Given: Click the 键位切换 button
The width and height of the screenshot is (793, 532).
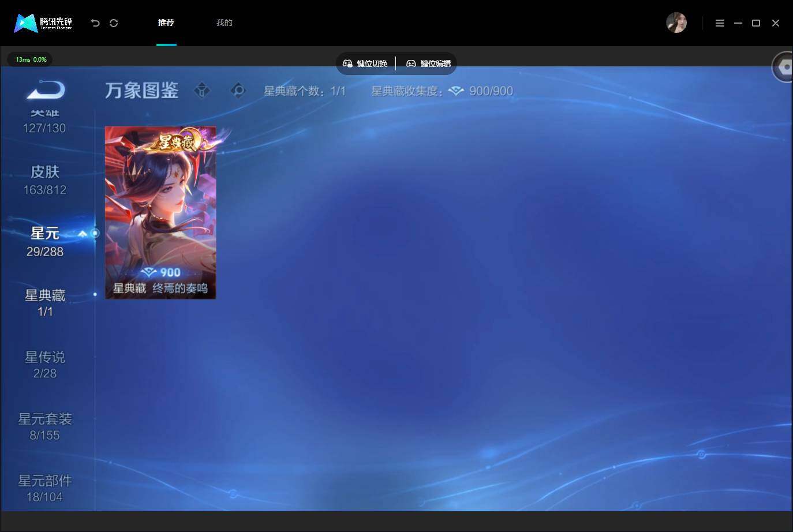Looking at the screenshot, I should (365, 63).
